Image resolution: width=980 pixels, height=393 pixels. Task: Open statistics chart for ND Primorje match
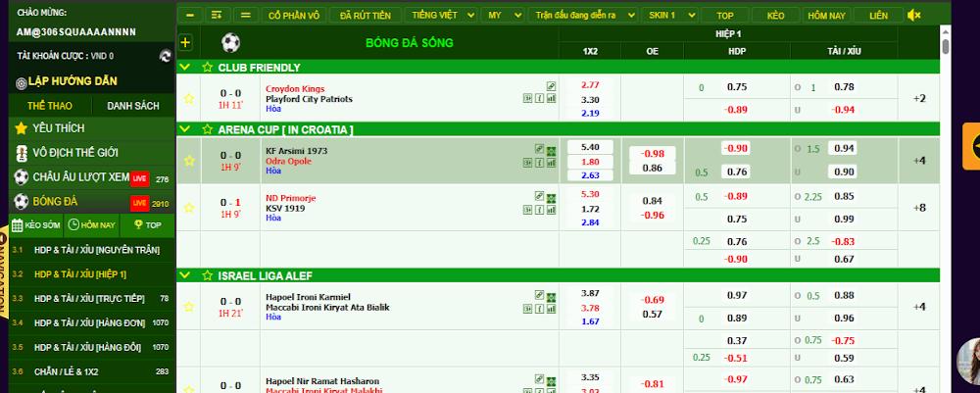[x=551, y=210]
